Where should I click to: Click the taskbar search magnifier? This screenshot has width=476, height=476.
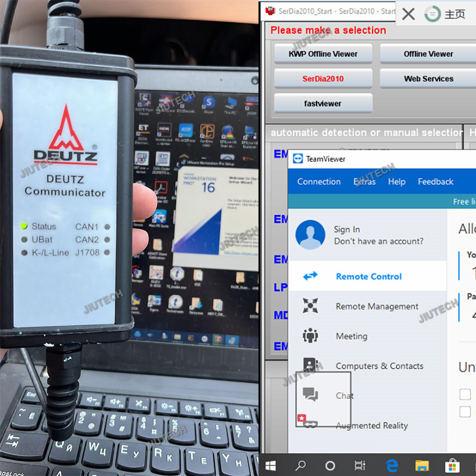300,466
